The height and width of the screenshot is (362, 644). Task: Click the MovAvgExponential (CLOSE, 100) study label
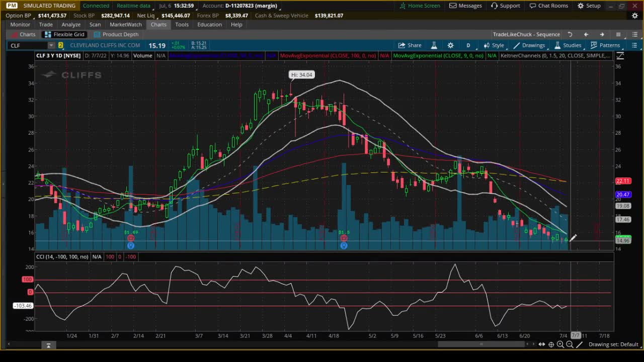coord(328,56)
